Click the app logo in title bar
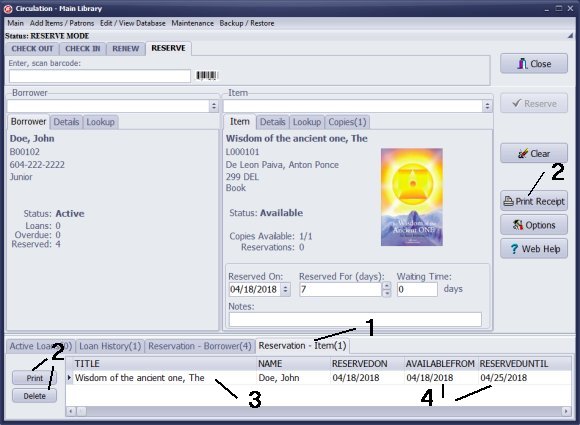The image size is (580, 425). (8, 9)
